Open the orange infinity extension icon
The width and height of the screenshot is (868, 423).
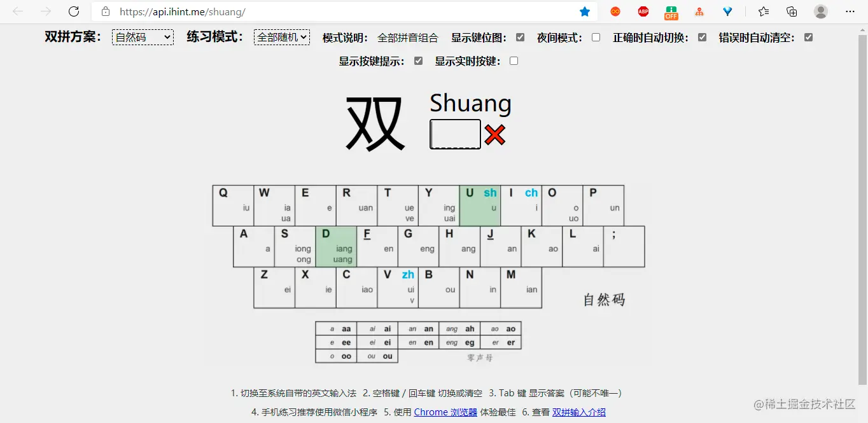[615, 11]
